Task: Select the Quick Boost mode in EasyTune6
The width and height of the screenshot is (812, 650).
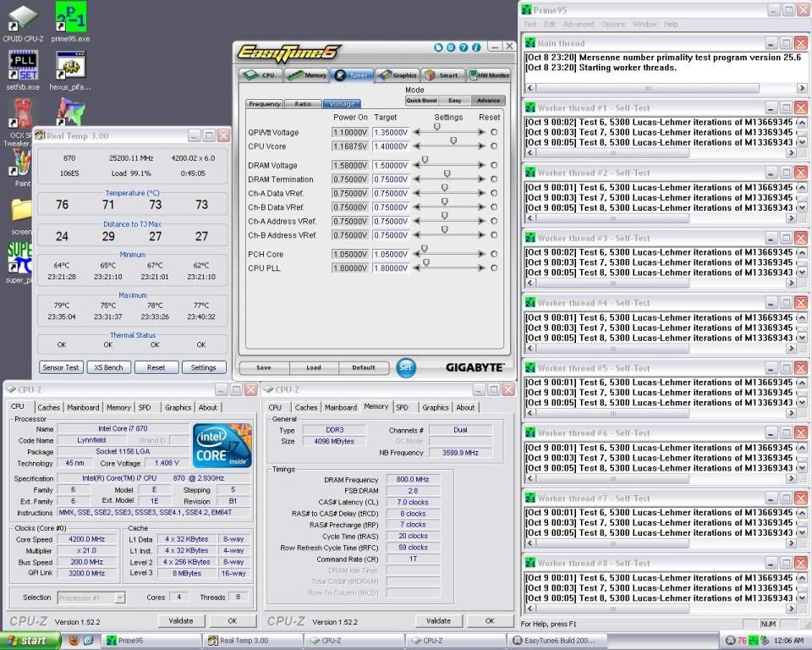Action: [421, 101]
